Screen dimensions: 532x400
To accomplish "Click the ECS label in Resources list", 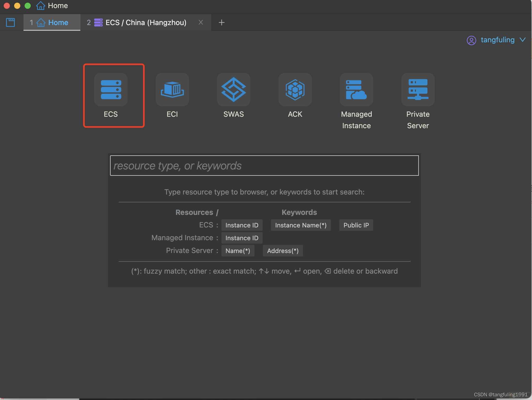I will tap(206, 225).
